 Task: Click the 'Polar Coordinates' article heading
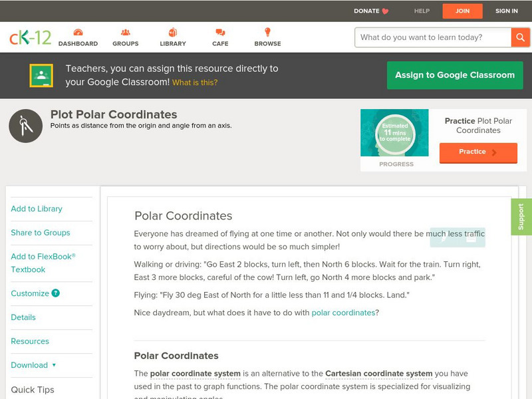pyautogui.click(x=184, y=215)
